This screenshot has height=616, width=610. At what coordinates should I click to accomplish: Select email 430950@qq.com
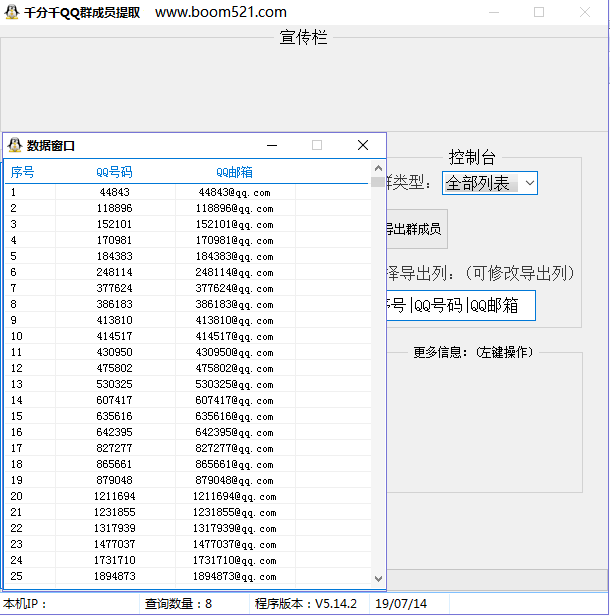point(234,352)
